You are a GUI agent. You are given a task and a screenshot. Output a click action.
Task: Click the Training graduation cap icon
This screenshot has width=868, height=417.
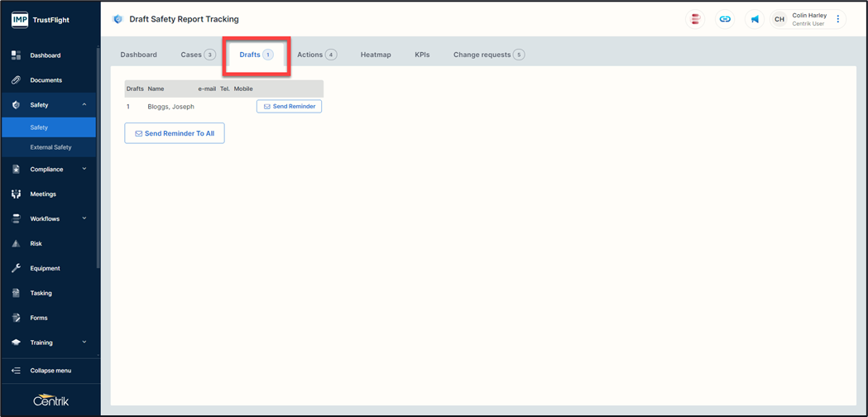click(16, 343)
